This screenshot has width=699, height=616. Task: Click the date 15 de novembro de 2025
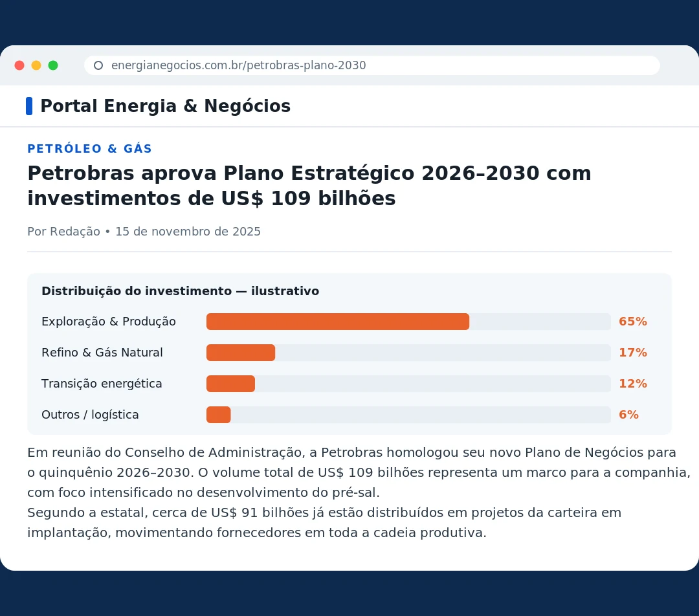[x=188, y=232]
